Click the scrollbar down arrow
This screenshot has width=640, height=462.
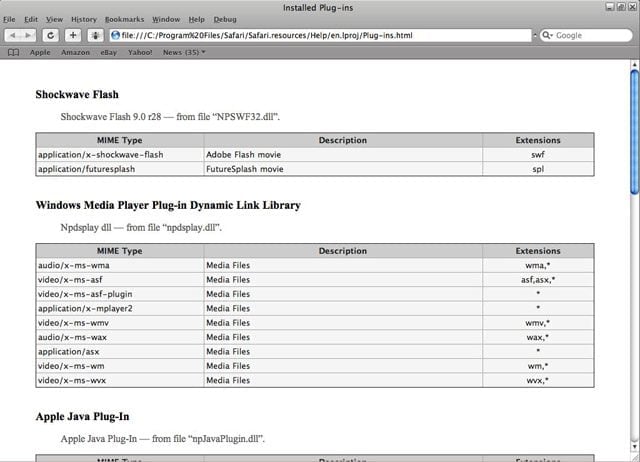pos(635,446)
